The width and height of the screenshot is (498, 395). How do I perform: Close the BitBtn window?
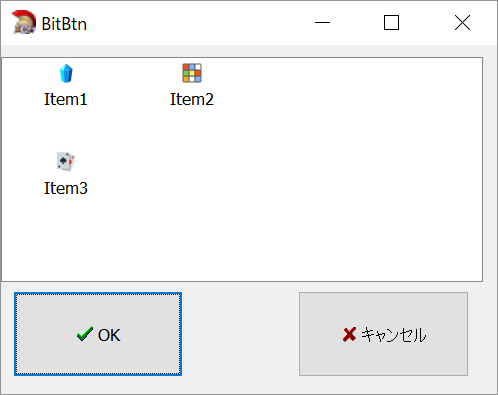click(x=462, y=23)
